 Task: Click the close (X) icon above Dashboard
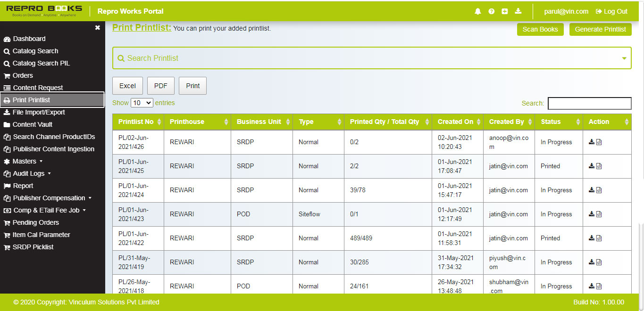tap(98, 27)
